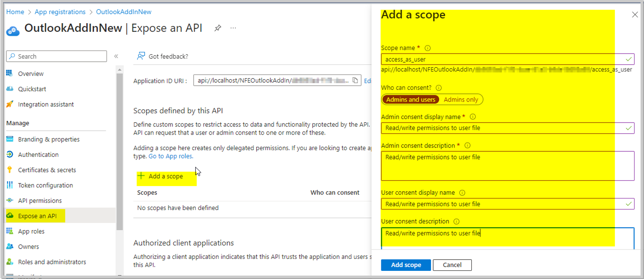The image size is (644, 279).
Task: Click the info icon next to Who can consent
Action: (x=439, y=88)
